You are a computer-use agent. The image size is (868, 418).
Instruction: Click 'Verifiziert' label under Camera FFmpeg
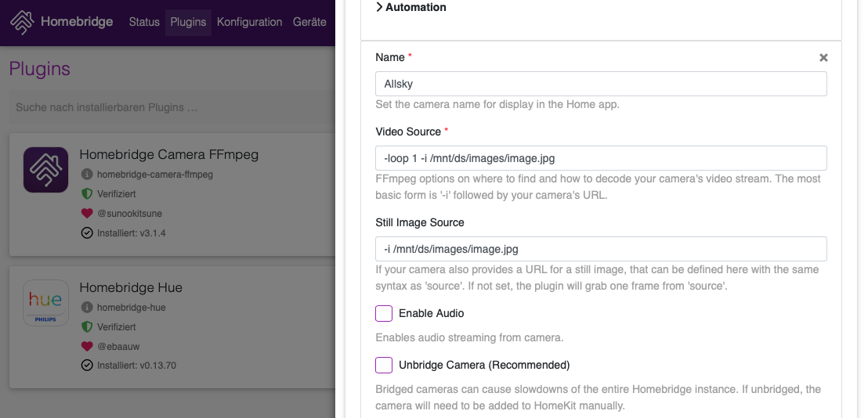[x=116, y=194]
